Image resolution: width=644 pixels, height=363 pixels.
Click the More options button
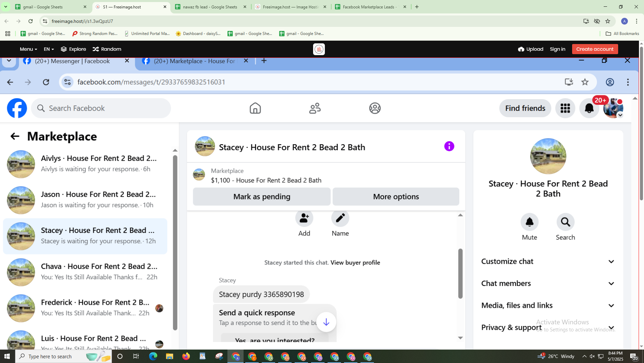click(396, 197)
